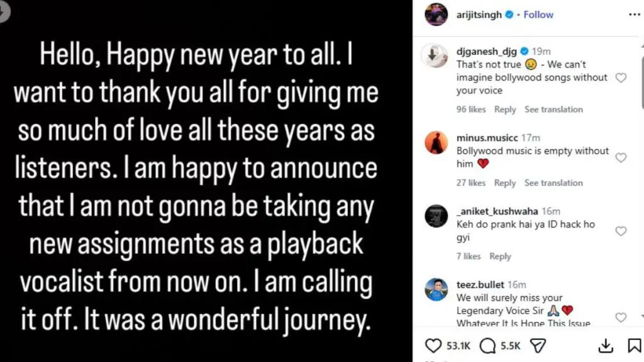Screen dimensions: 644x362
Task: Reply to djganesh_djg's comment
Action: (505, 109)
